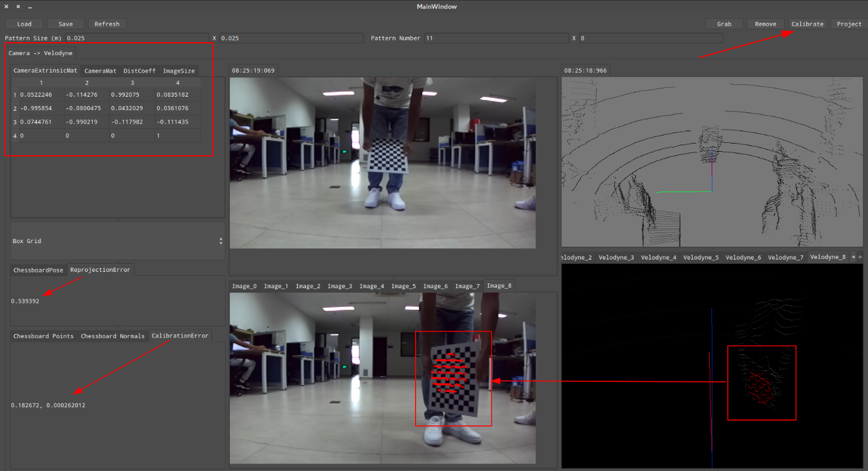Grab a new frame with Grab
Screen dimensions: 868x471
pyautogui.click(x=724, y=24)
